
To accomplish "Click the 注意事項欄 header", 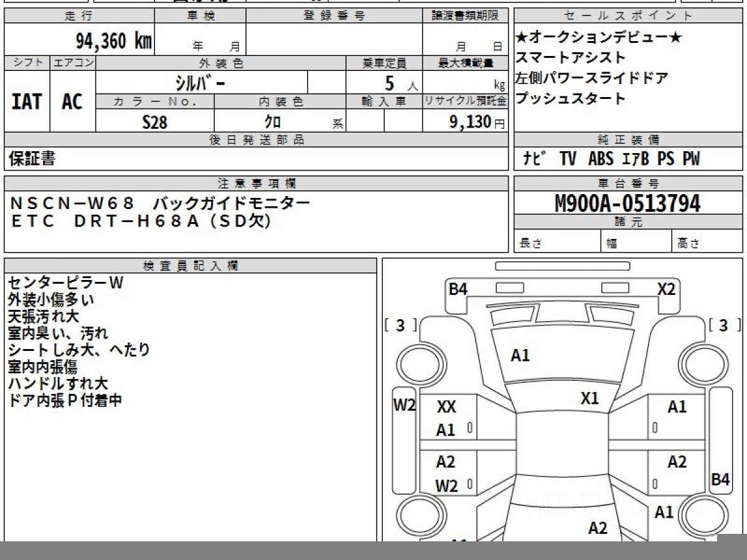I will point(256,184).
